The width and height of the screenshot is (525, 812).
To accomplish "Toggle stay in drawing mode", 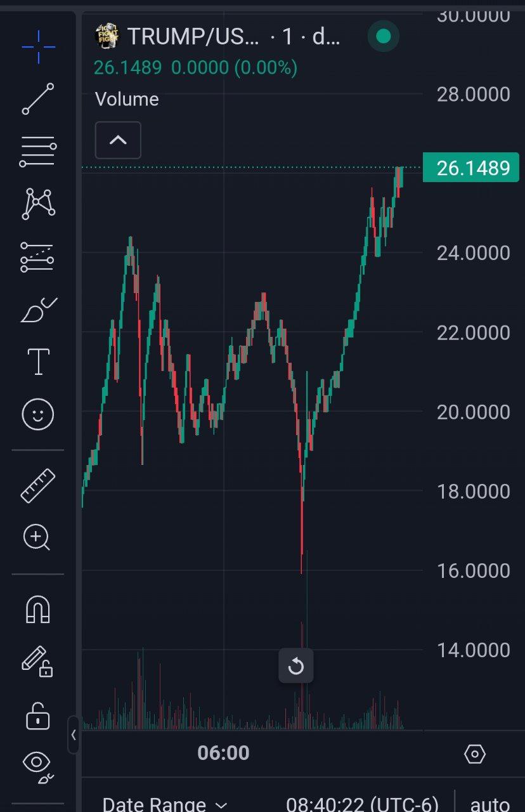I will point(37,662).
